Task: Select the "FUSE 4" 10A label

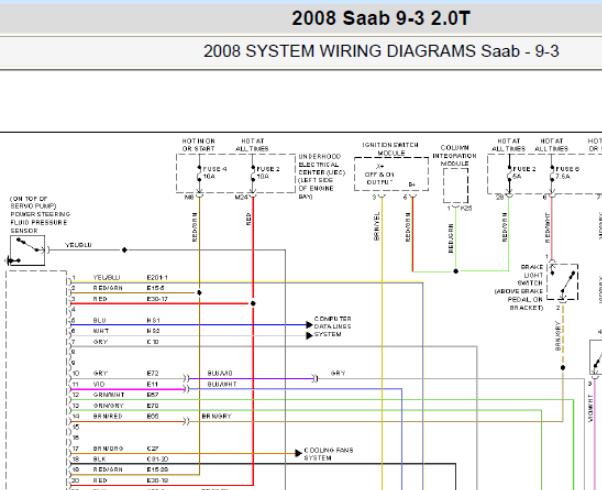Action: (x=215, y=173)
